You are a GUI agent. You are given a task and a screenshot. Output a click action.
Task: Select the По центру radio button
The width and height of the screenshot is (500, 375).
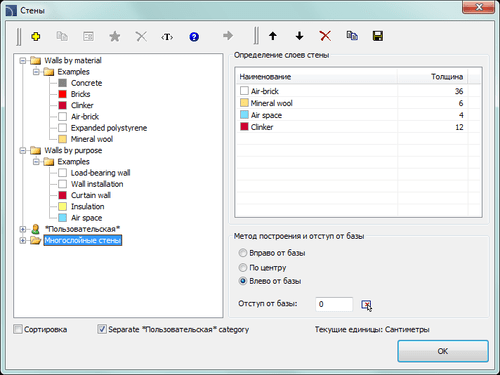tap(243, 267)
